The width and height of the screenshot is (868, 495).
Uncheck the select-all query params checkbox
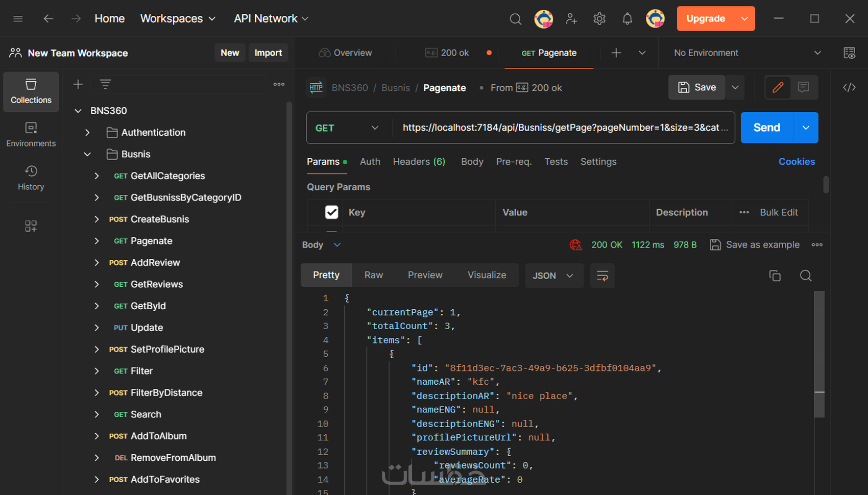click(x=331, y=212)
